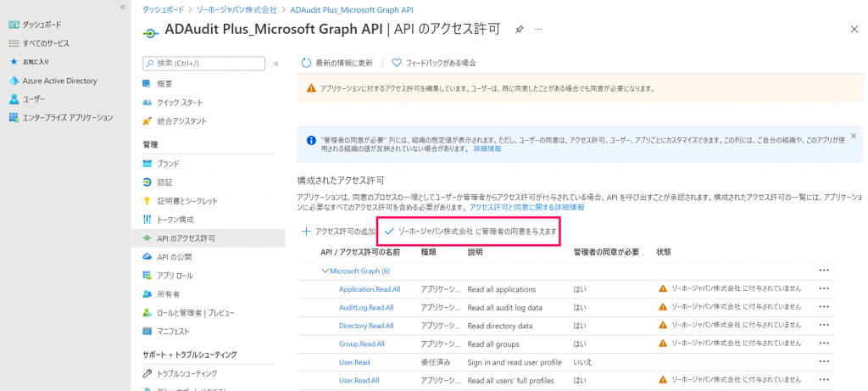This screenshot has width=868, height=391.
Task: Collapse the Microsoft Graph (6) permission group
Action: click(325, 271)
